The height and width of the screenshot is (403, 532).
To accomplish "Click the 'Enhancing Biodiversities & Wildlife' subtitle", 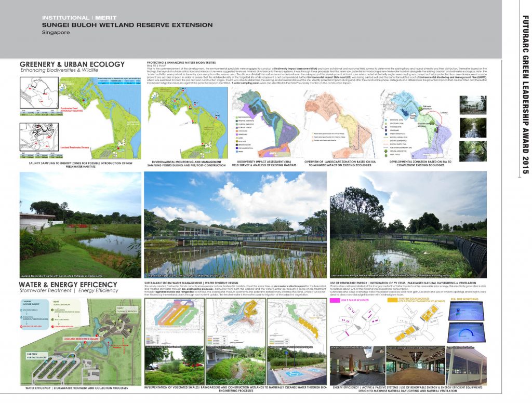I will 59,70.
